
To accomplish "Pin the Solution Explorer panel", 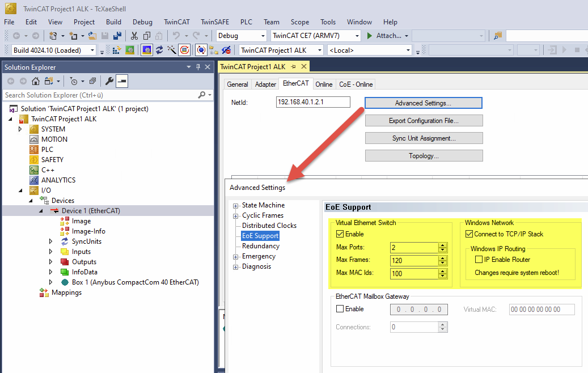I will (198, 67).
